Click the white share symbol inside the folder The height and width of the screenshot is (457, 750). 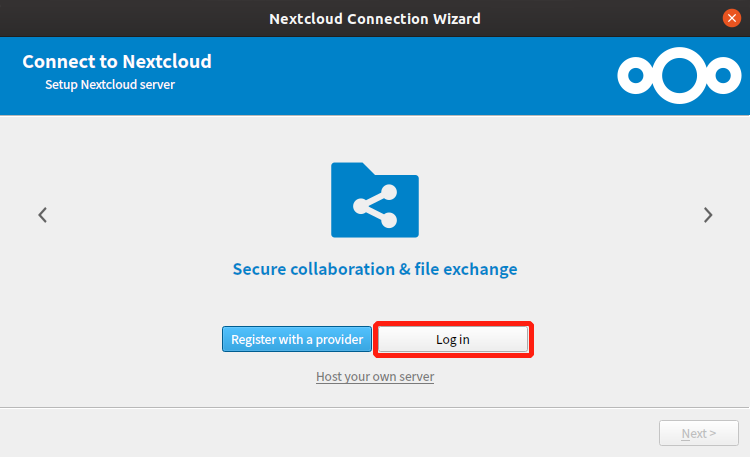(375, 206)
